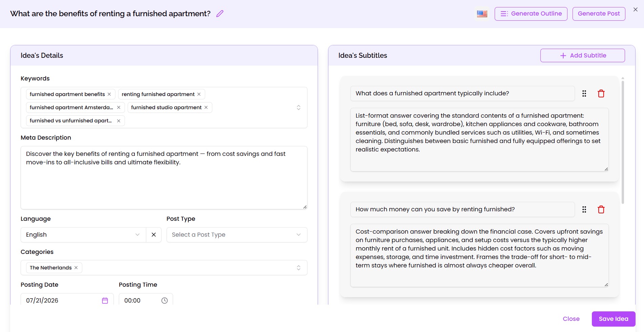Expand the Categories selector arrows
The image size is (644, 332).
click(299, 268)
